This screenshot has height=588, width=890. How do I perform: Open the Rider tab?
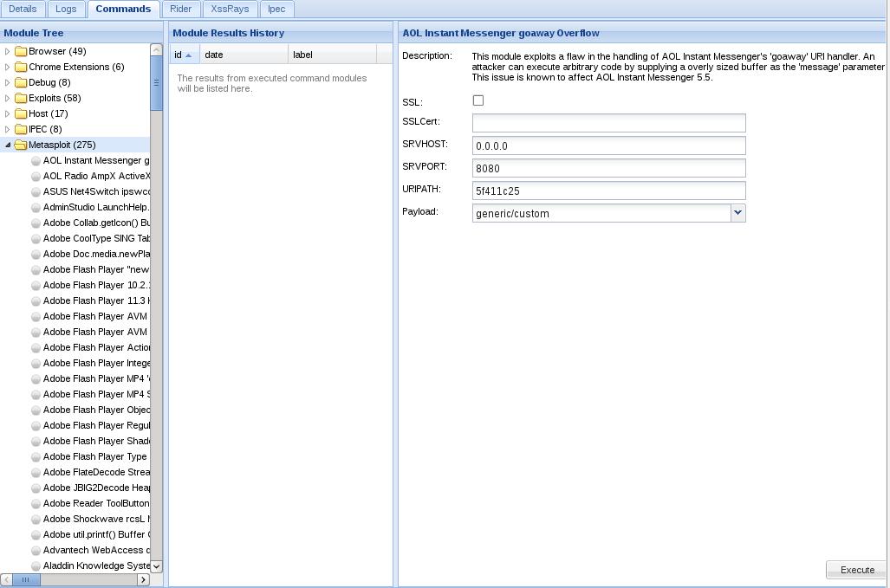pos(180,9)
